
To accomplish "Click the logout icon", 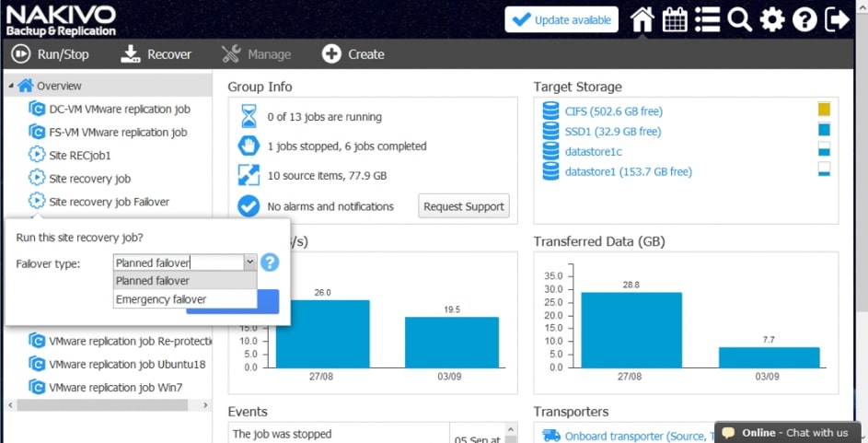I will coord(838,19).
